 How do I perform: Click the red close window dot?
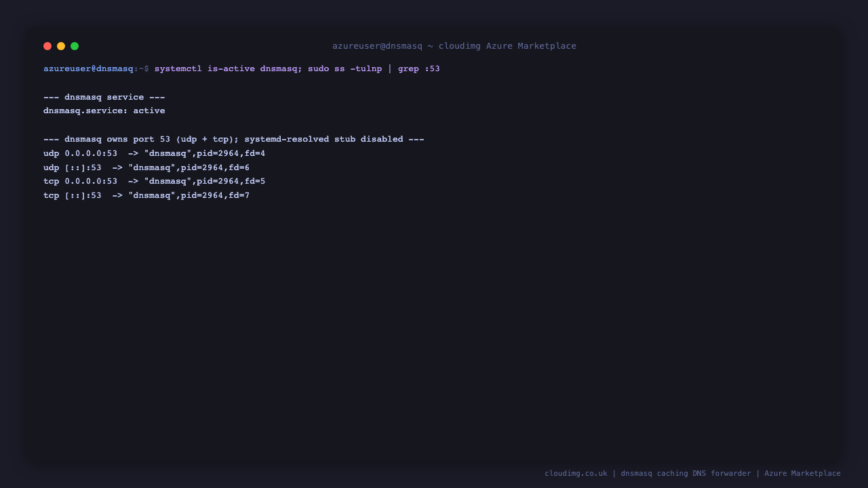click(47, 46)
